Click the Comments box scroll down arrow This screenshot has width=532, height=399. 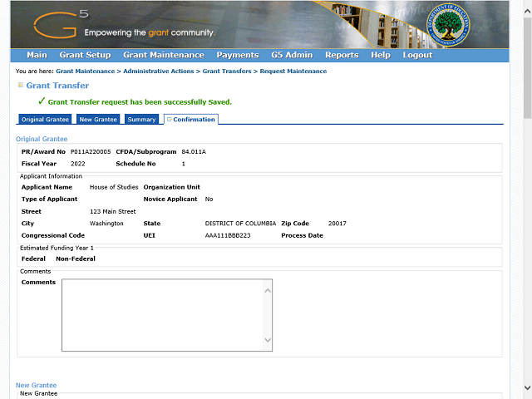(268, 340)
